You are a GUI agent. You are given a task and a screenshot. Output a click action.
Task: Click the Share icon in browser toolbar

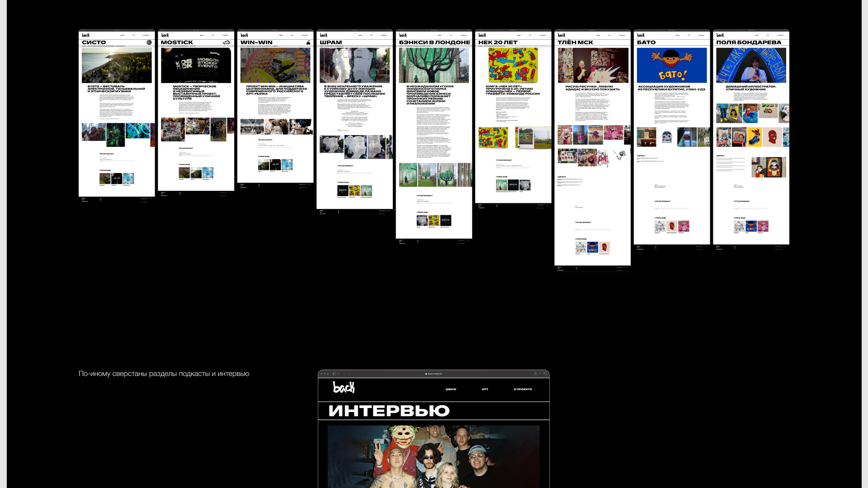click(535, 374)
